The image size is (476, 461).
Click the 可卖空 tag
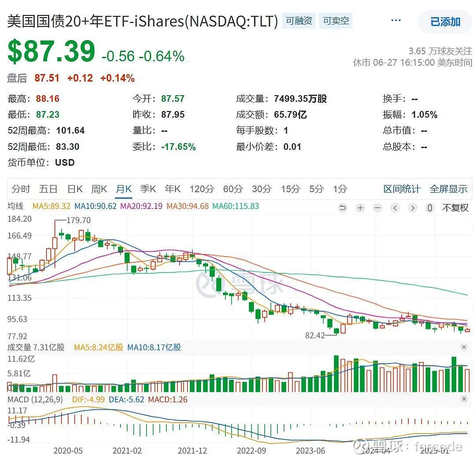[336, 21]
